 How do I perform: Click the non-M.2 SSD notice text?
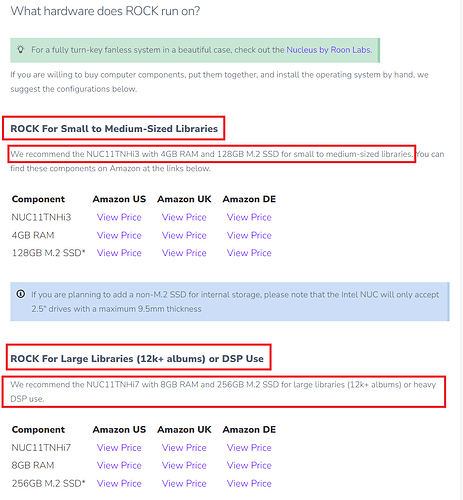[235, 302]
